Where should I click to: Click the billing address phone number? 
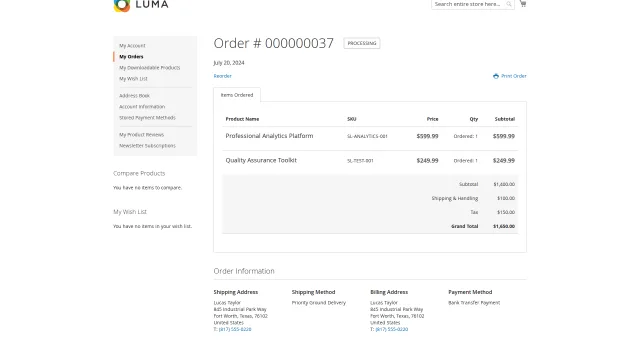[x=392, y=329]
